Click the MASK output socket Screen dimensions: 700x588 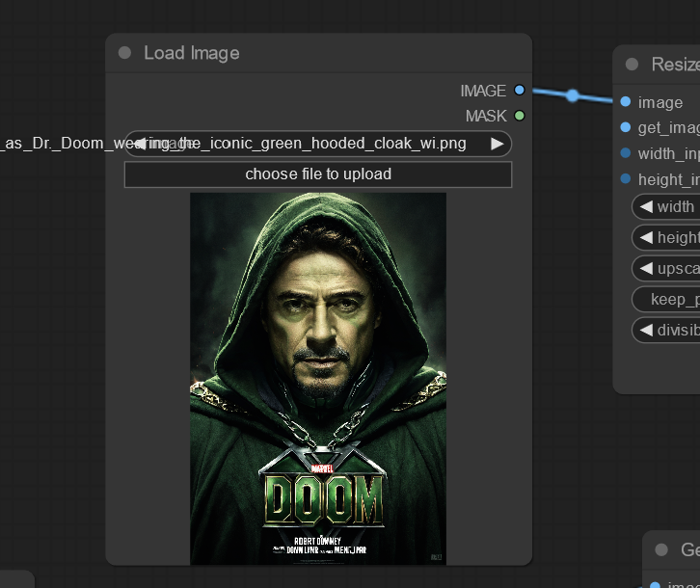click(519, 116)
